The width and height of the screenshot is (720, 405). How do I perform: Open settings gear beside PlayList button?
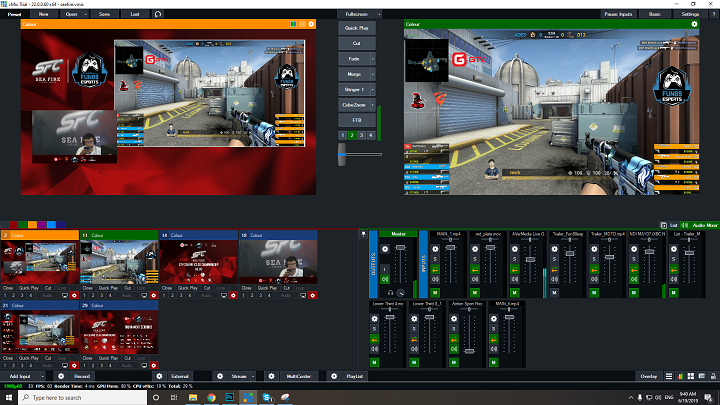334,376
